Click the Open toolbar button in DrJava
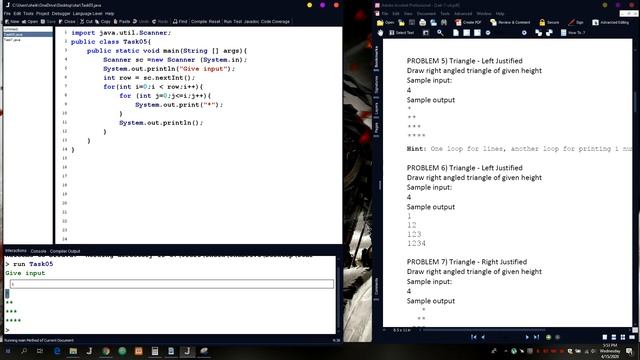 click(x=30, y=22)
